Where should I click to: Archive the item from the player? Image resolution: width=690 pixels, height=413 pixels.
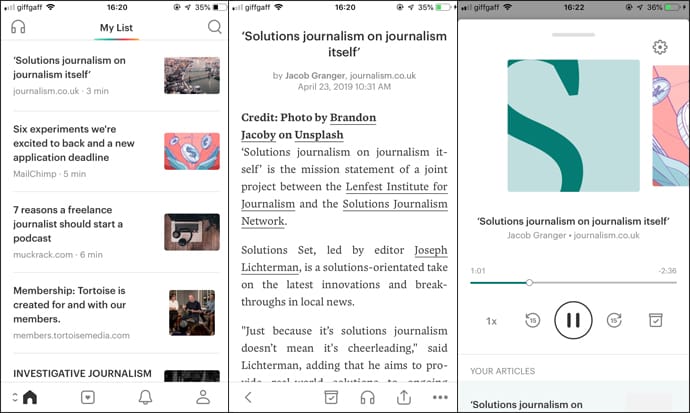coord(655,320)
